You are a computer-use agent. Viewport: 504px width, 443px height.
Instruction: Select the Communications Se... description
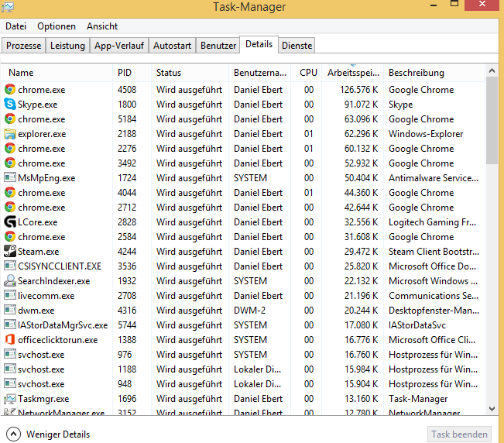[x=434, y=295]
